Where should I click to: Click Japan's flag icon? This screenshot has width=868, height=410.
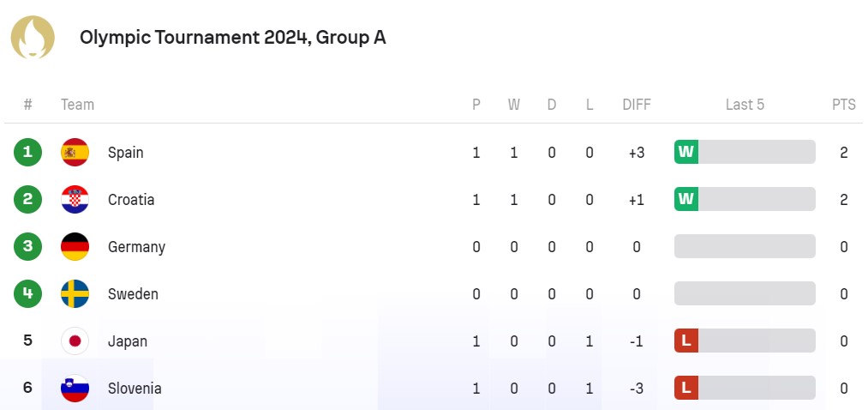tap(75, 341)
